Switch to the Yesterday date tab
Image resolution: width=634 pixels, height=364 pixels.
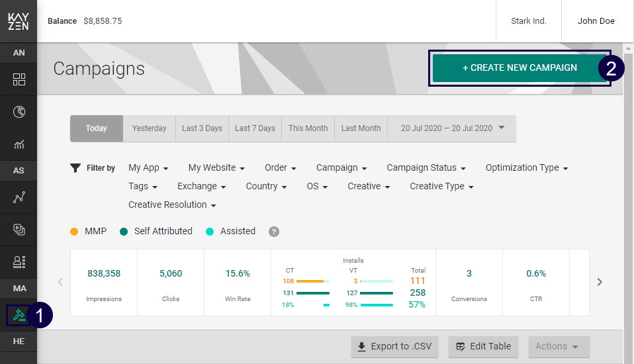coord(149,128)
